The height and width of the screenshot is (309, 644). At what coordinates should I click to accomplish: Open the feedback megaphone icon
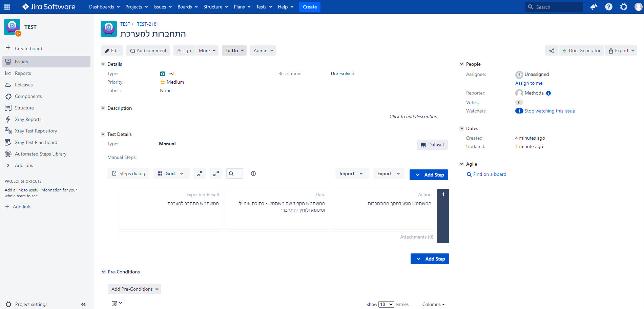594,7
